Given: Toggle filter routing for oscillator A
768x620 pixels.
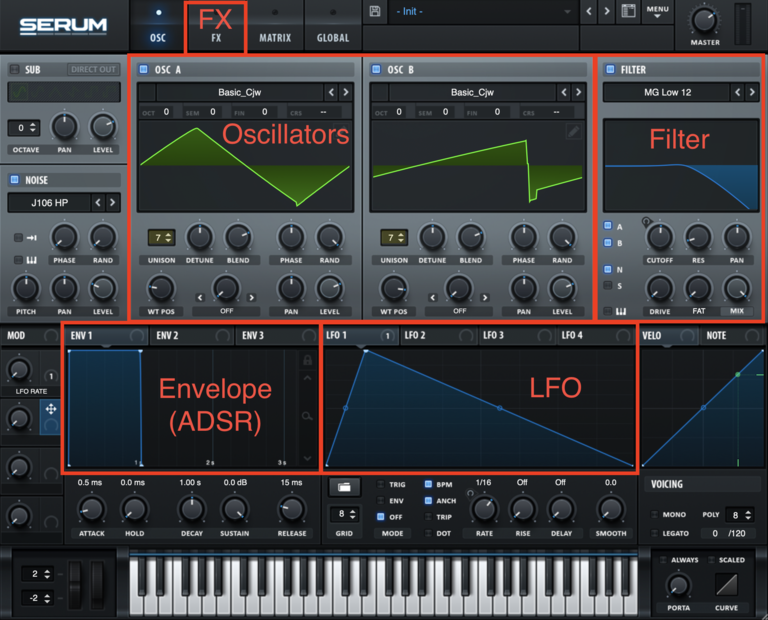Looking at the screenshot, I should point(608,226).
